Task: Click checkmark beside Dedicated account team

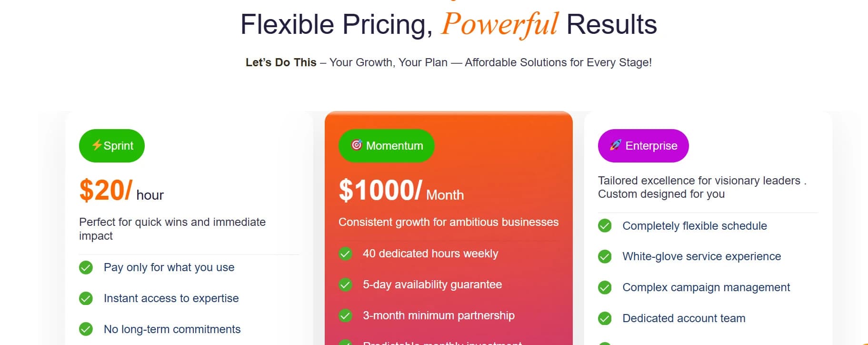Action: (605, 318)
